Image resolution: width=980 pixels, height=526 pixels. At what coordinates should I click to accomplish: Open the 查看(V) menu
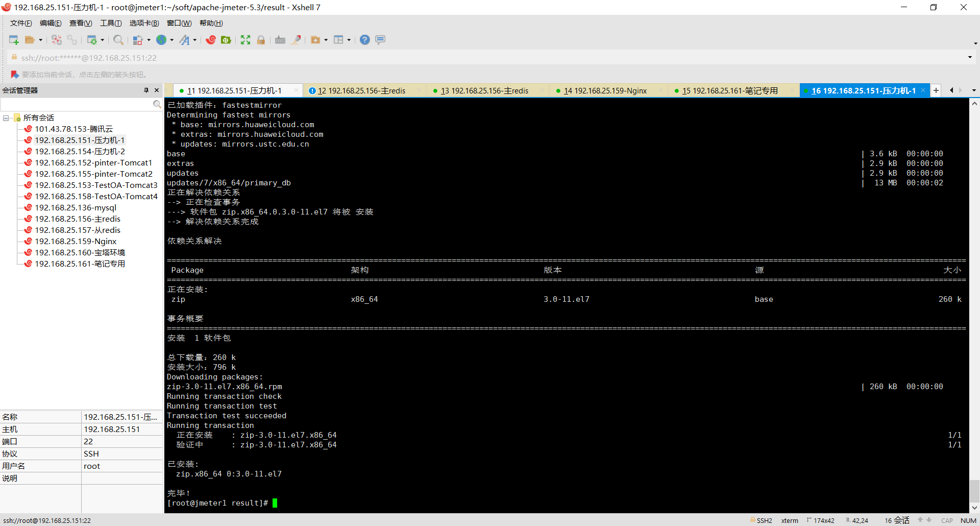[x=81, y=23]
